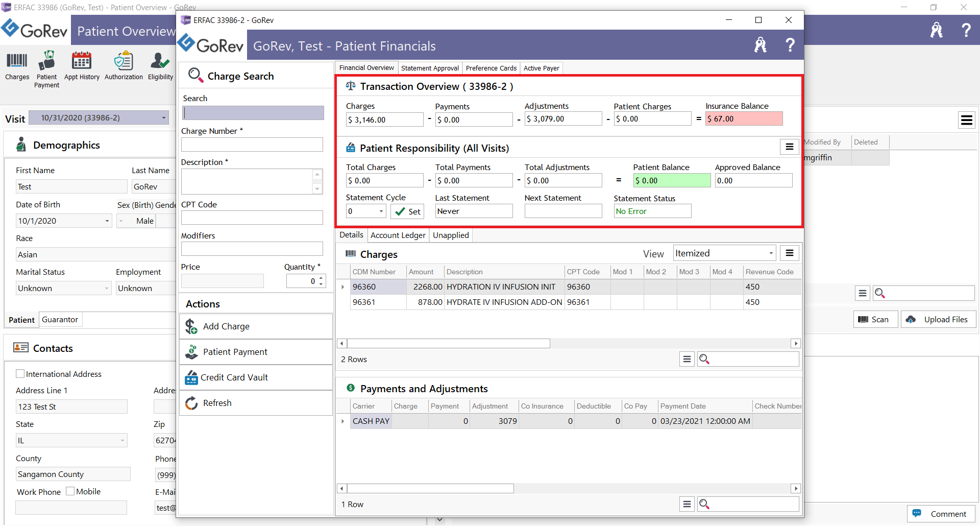Image resolution: width=980 pixels, height=526 pixels.
Task: Click right arrow of Payments horizontal scrollbar
Action: (x=796, y=489)
